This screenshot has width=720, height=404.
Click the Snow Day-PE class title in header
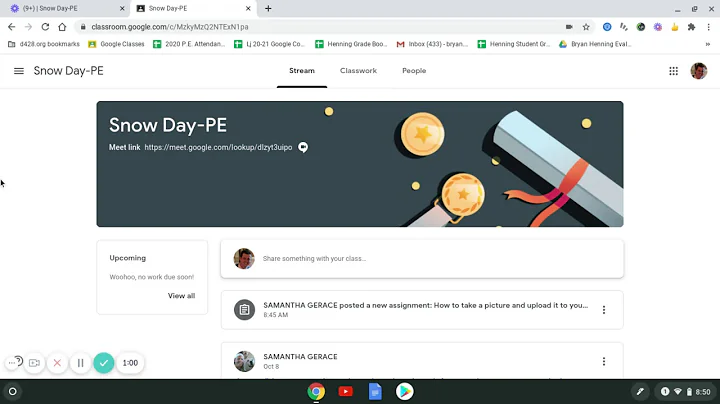click(x=68, y=71)
